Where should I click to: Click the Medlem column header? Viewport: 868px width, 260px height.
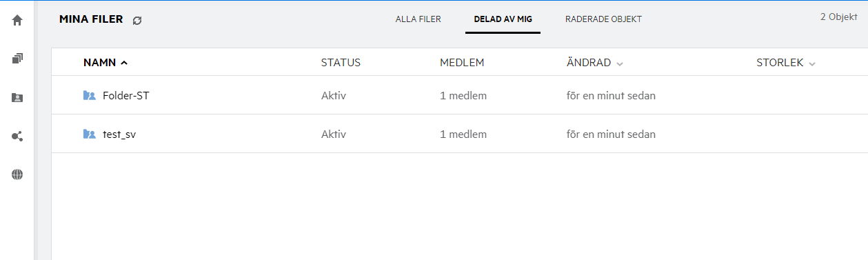(x=462, y=63)
